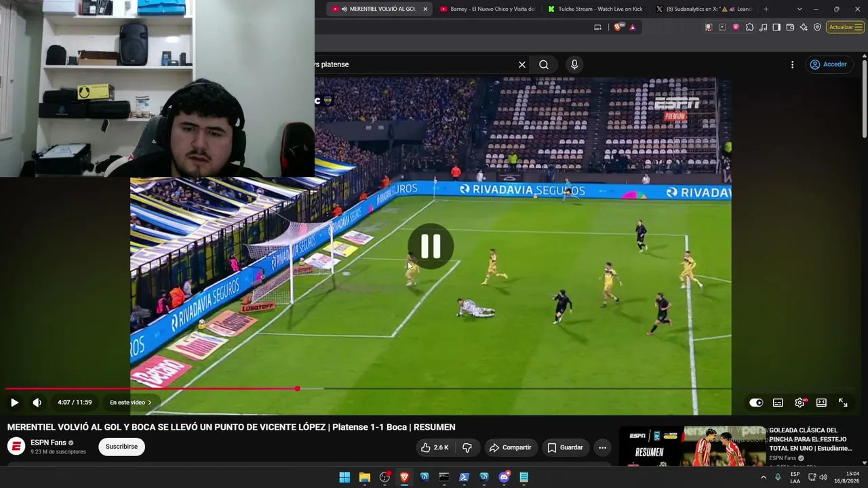Viewport: 868px width, 488px height.
Task: Subscribe to ESPN Fans with Suscribirse
Action: [x=121, y=447]
